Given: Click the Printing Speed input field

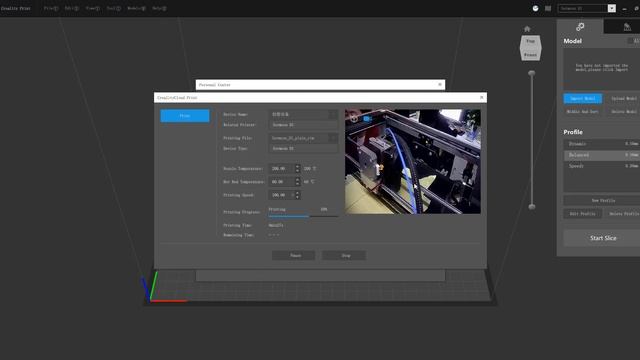Looking at the screenshot, I should click(x=281, y=195).
